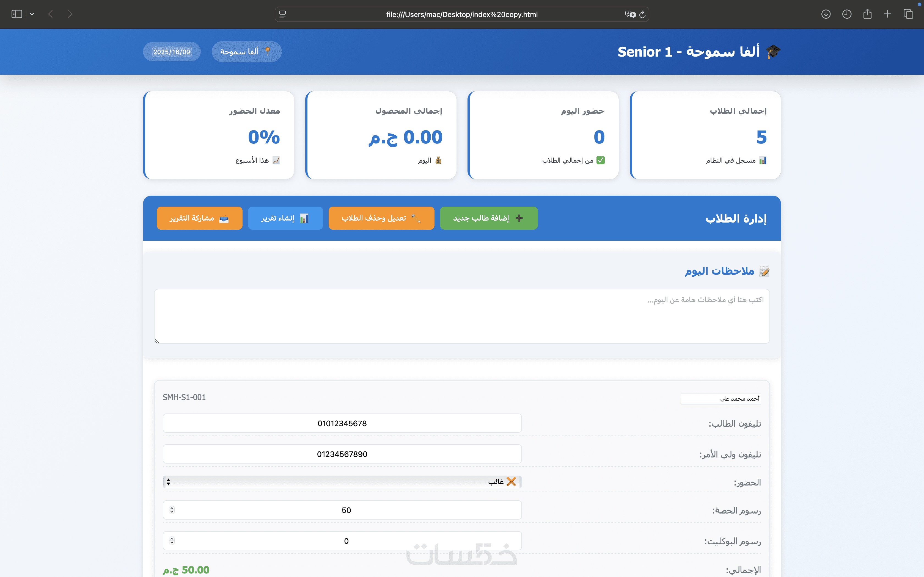Click the student phone number field
The width and height of the screenshot is (924, 577).
click(342, 423)
